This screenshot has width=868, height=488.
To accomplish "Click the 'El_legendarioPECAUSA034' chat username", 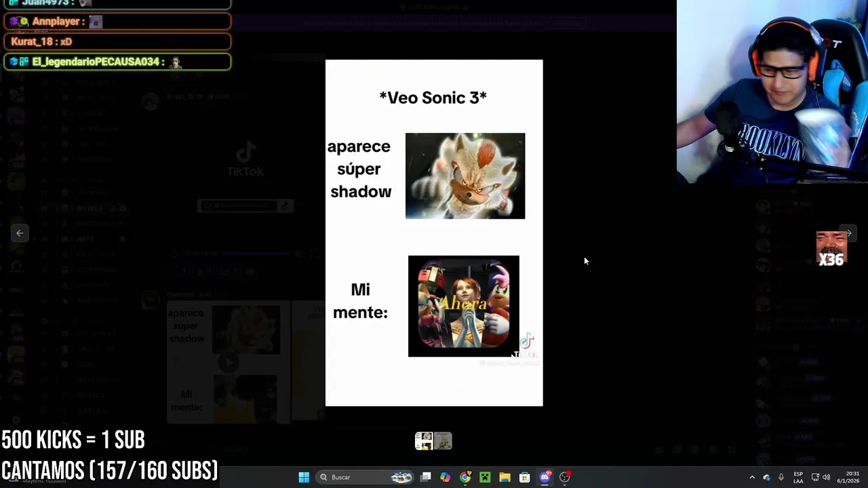I will [x=94, y=62].
